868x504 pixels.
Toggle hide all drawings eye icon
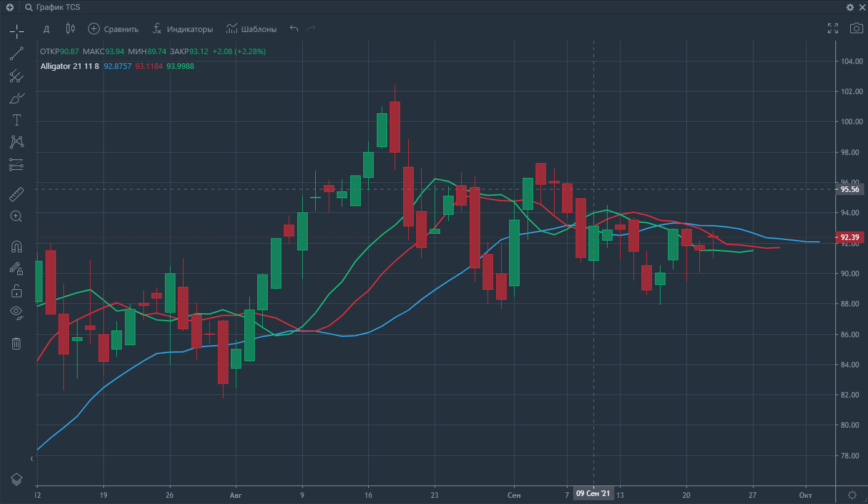(17, 313)
